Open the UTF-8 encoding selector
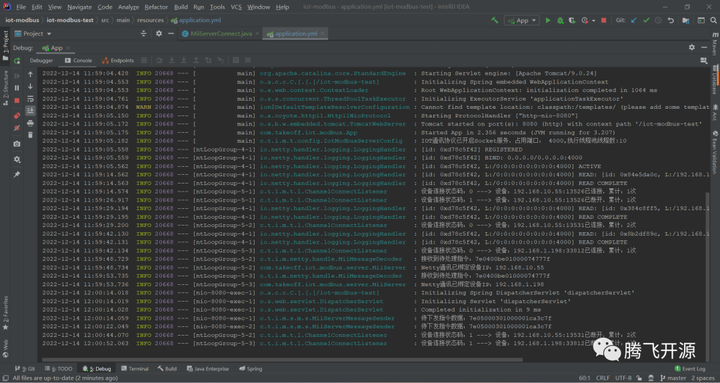The height and width of the screenshot is (383, 720). pyautogui.click(x=623, y=378)
